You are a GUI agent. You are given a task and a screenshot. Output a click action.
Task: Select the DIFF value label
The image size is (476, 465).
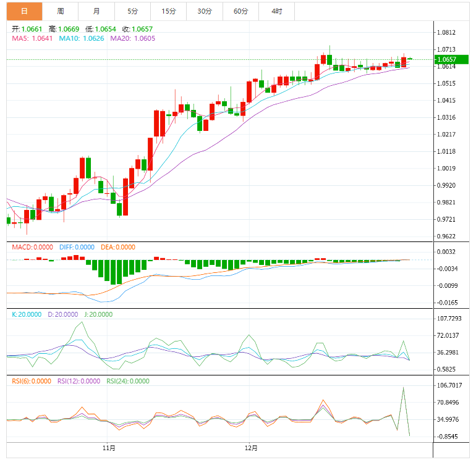pyautogui.click(x=77, y=247)
